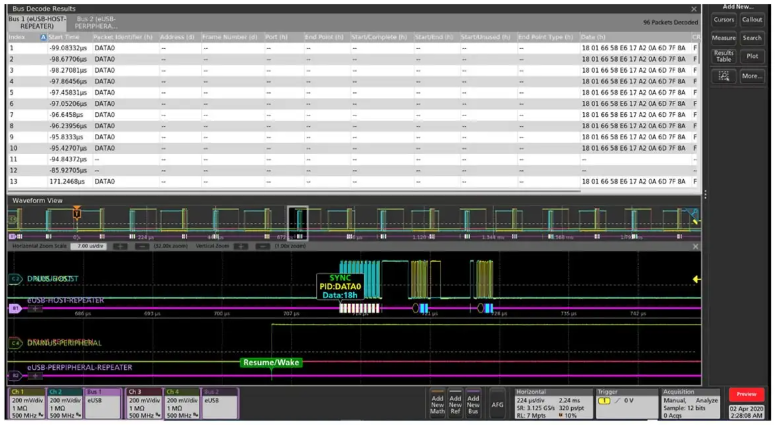Image resolution: width=775 pixels, height=425 pixels.
Task: Close the zoom waveform view
Action: (695, 246)
